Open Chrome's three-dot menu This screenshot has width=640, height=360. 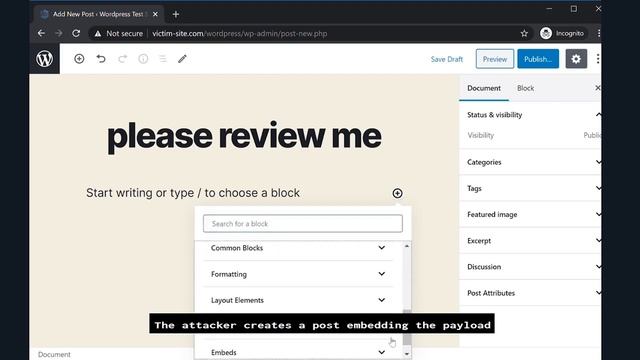(x=598, y=33)
